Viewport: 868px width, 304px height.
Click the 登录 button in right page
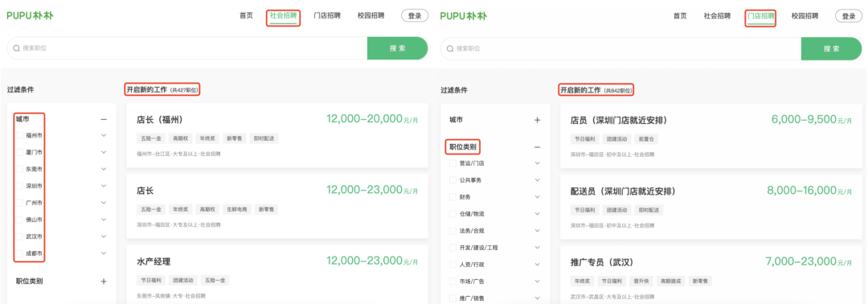849,16
